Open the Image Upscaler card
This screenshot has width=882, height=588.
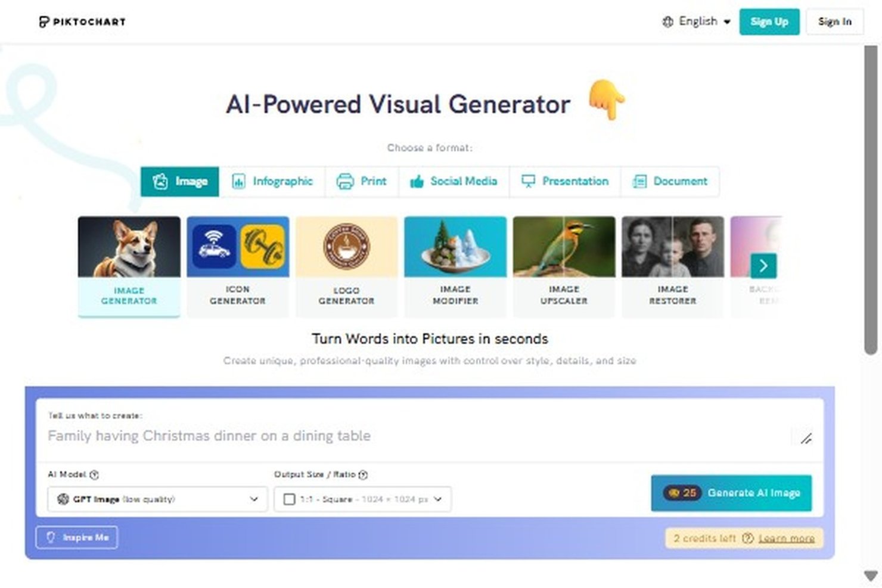(564, 266)
